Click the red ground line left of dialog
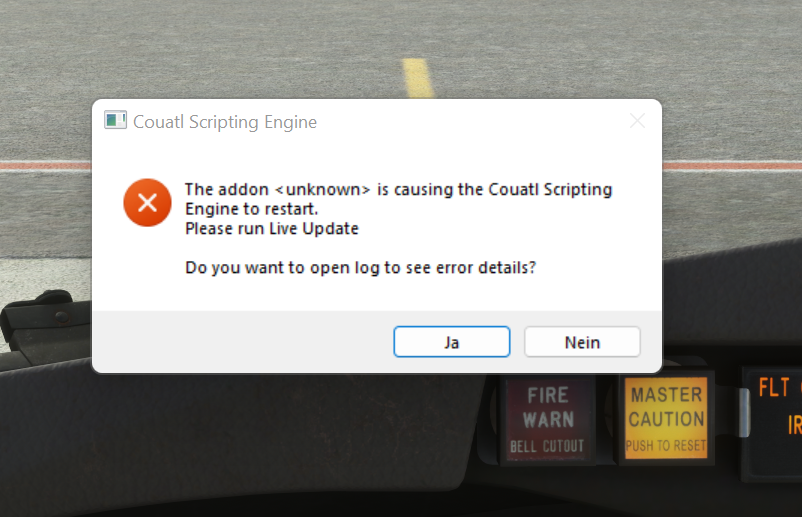The image size is (802, 517). tap(46, 166)
